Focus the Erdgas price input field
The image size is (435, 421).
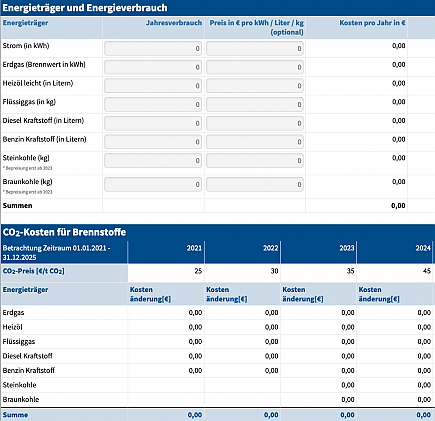click(x=255, y=67)
